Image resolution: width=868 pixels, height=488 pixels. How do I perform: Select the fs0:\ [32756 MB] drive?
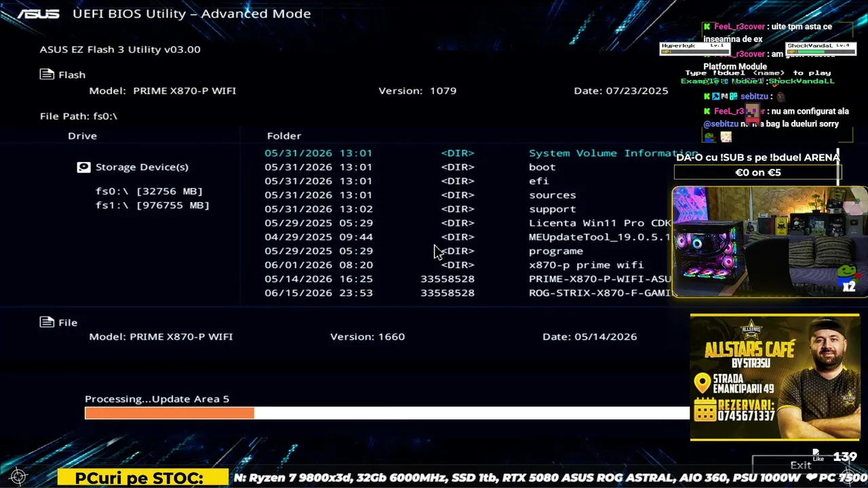pyautogui.click(x=149, y=191)
